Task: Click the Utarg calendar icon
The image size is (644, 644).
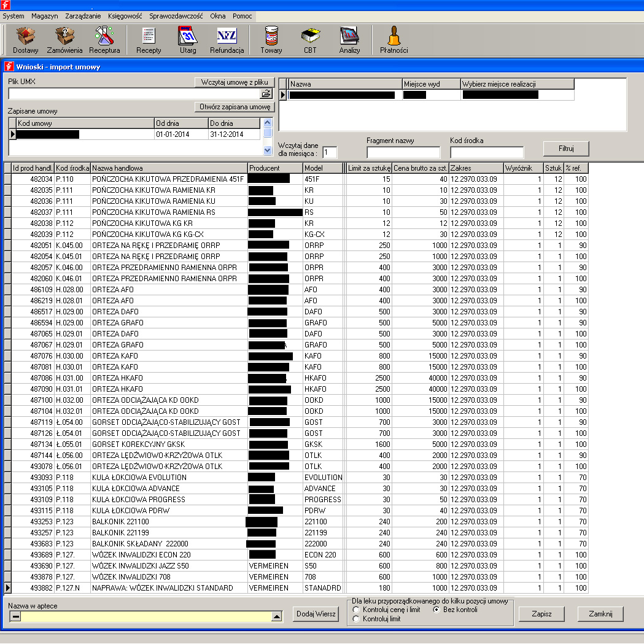Action: pyautogui.click(x=188, y=40)
